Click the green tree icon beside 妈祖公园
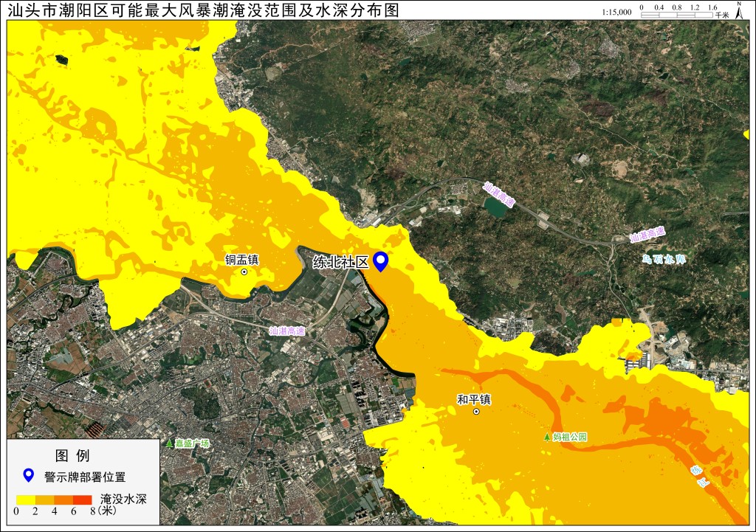This screenshot has height=532, width=756. click(x=547, y=437)
